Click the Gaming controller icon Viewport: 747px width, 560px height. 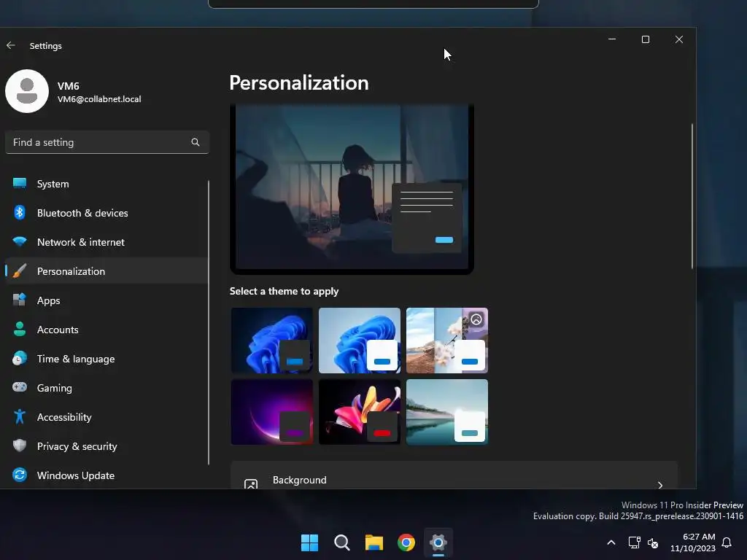(20, 387)
